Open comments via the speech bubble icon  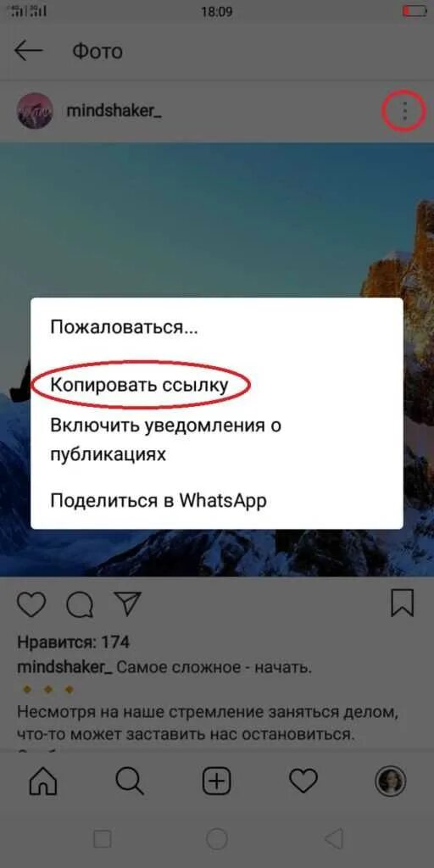point(80,604)
